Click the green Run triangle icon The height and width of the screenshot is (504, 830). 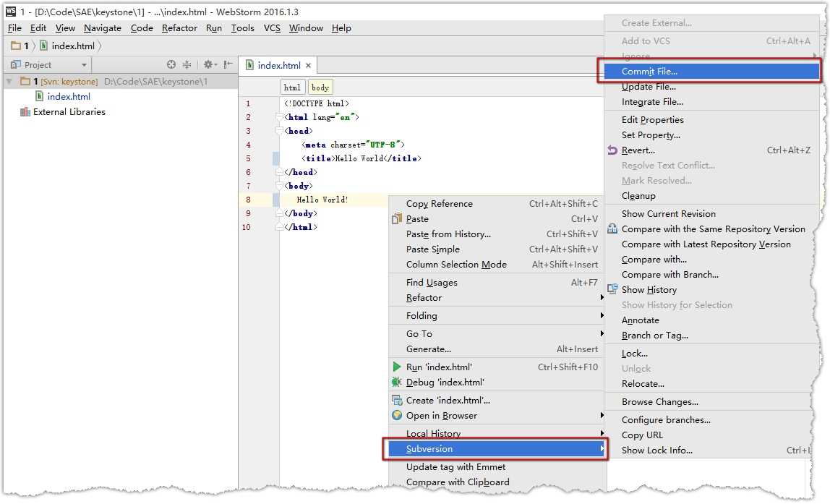point(397,367)
